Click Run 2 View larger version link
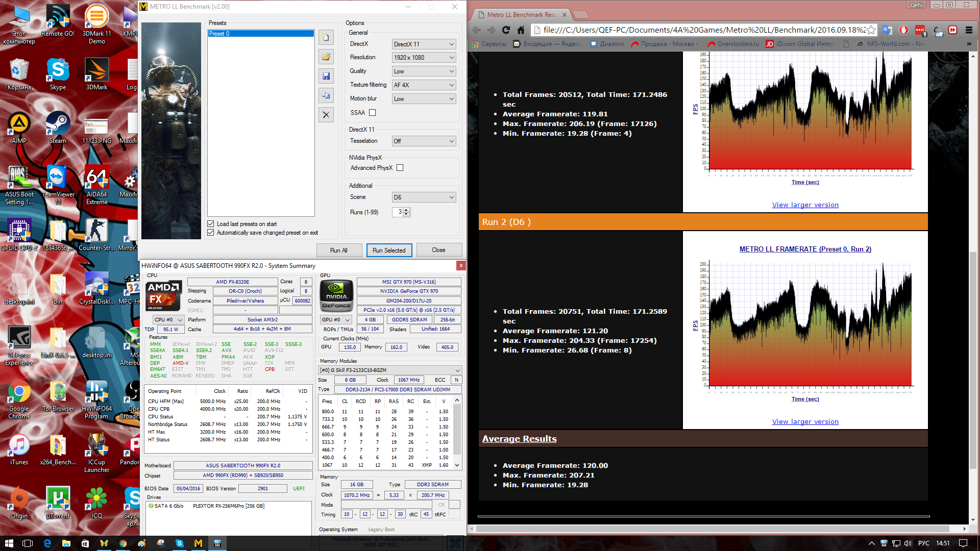The image size is (980, 551). [805, 422]
